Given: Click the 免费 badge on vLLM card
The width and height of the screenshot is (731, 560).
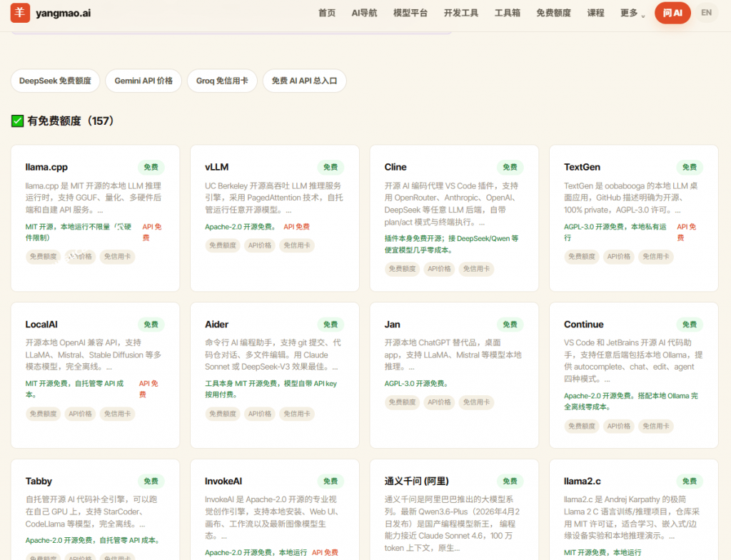Looking at the screenshot, I should [331, 167].
